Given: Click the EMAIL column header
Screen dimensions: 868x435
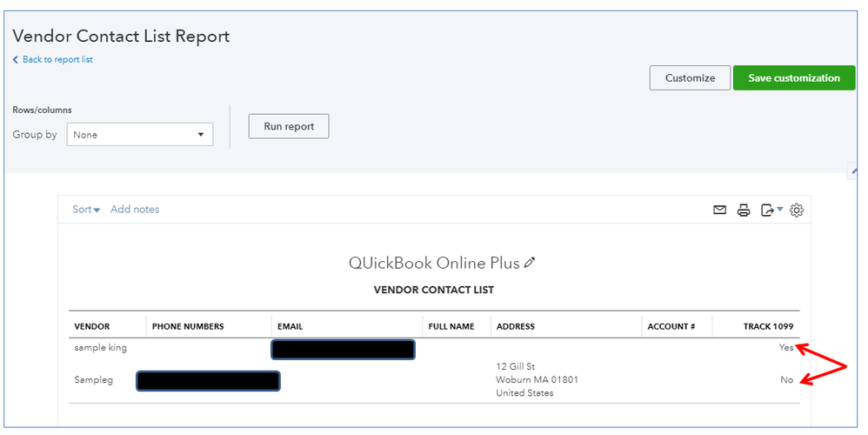Looking at the screenshot, I should [290, 326].
